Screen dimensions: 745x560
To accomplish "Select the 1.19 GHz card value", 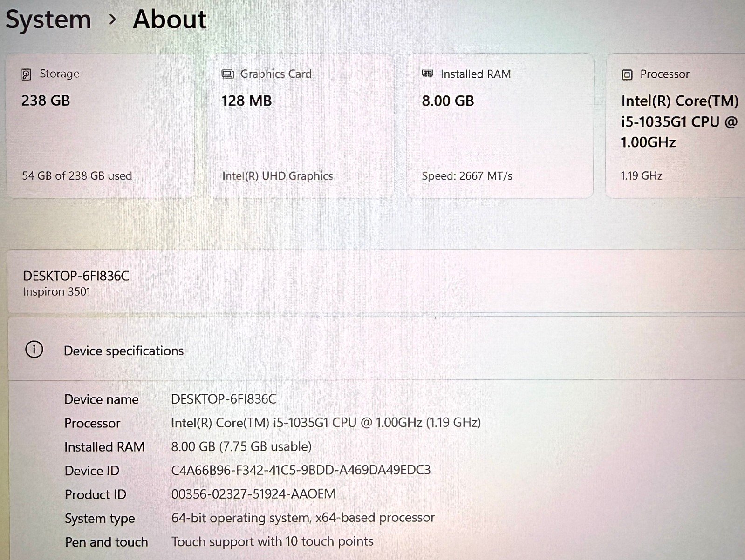I will 641,175.
